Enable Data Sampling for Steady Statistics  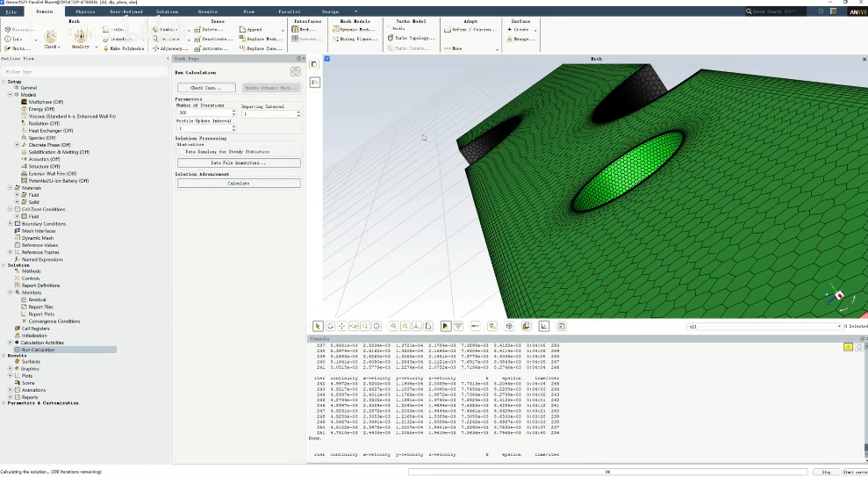pos(181,152)
